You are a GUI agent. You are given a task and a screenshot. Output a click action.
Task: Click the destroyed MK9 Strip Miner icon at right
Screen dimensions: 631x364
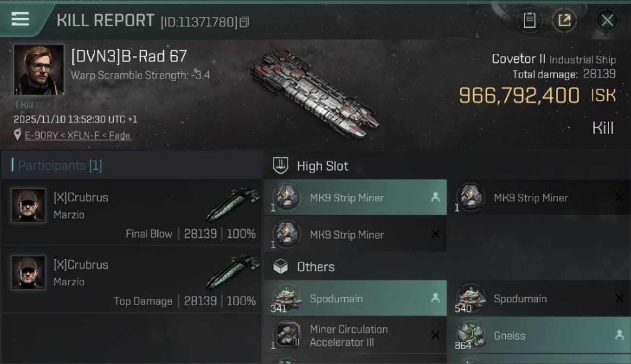470,198
